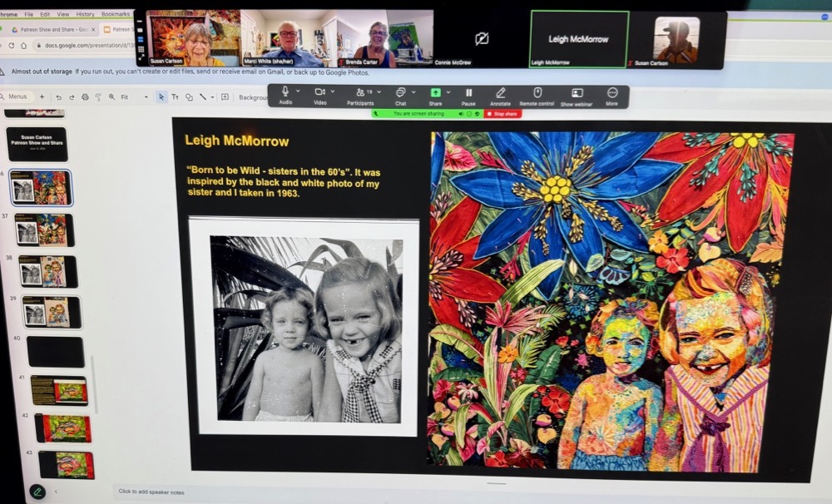Click the Undo arrow in Slides toolbar
The height and width of the screenshot is (504, 832).
coord(59,97)
